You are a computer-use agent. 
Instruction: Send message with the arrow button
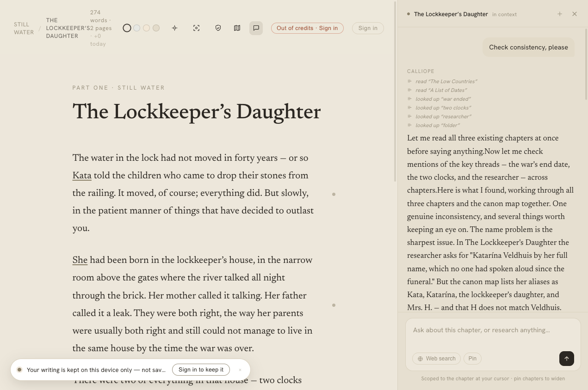[x=567, y=359]
